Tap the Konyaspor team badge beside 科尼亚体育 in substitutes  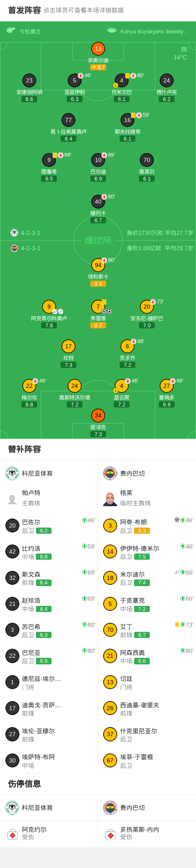[x=12, y=473]
